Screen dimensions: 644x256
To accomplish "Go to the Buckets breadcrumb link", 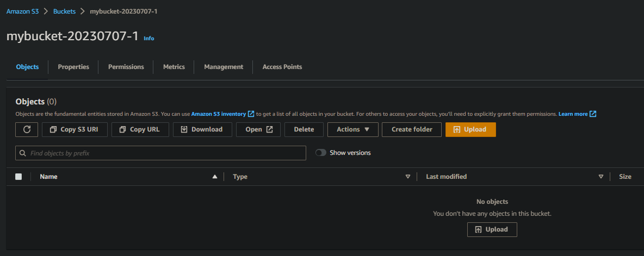I will [65, 11].
